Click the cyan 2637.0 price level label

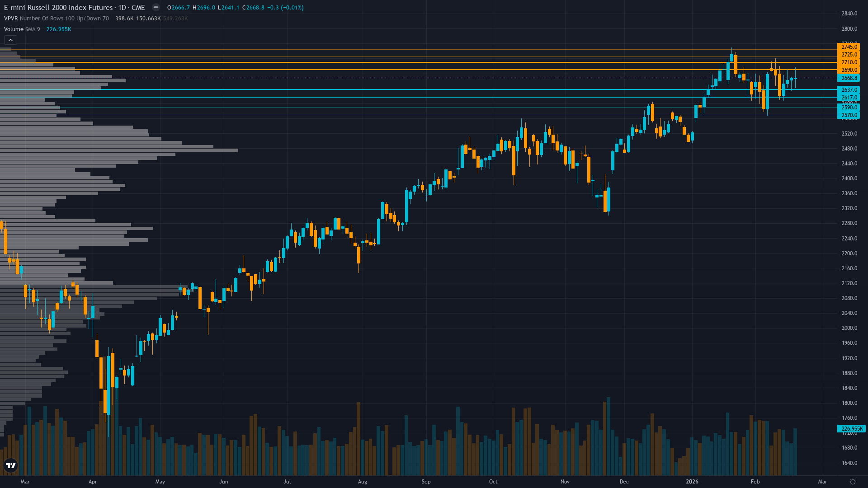tap(849, 89)
